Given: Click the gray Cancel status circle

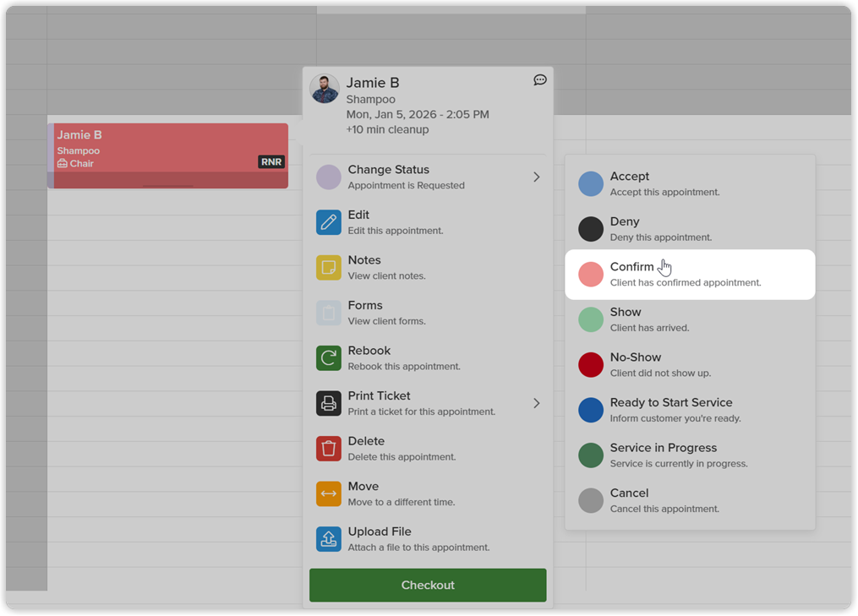Looking at the screenshot, I should click(x=590, y=500).
